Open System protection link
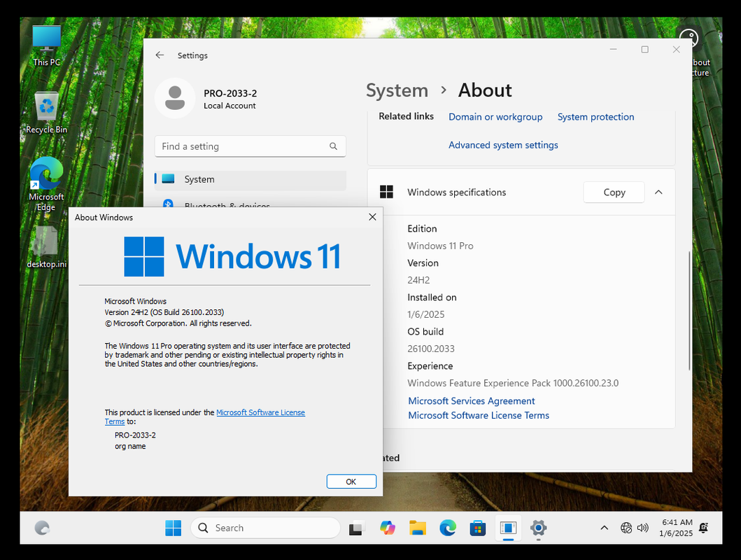 pos(595,117)
